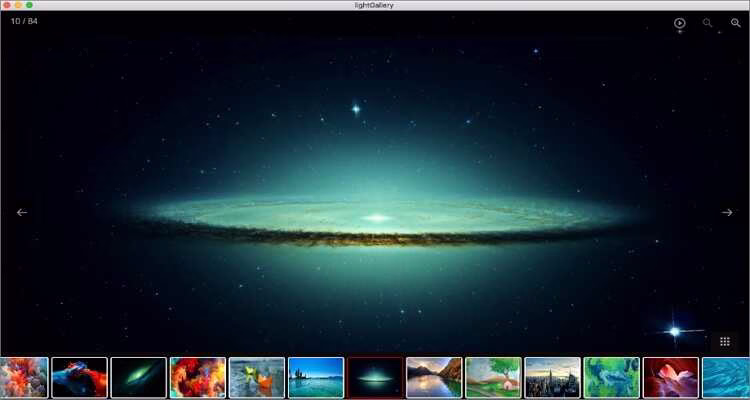Select the green and blue marble thumbnail
This screenshot has width=750, height=400.
612,378
